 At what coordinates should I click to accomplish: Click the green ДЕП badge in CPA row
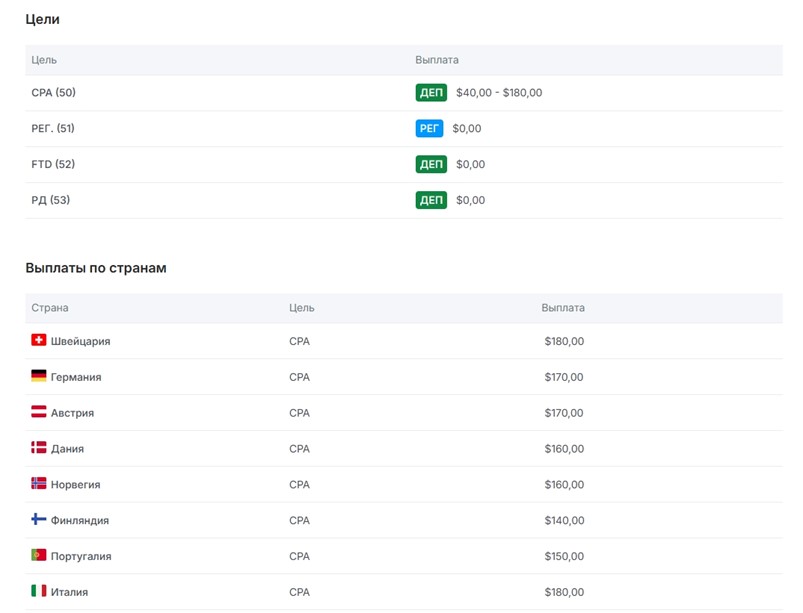coord(431,93)
